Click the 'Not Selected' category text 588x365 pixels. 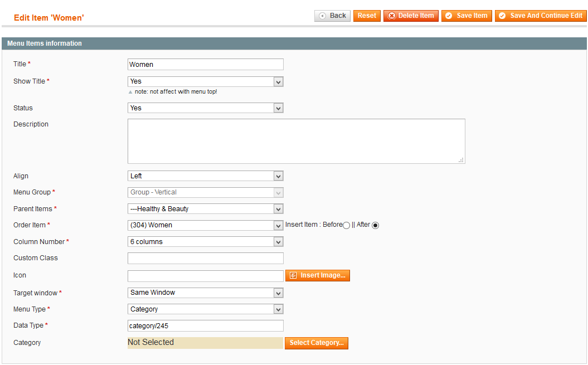(150, 342)
